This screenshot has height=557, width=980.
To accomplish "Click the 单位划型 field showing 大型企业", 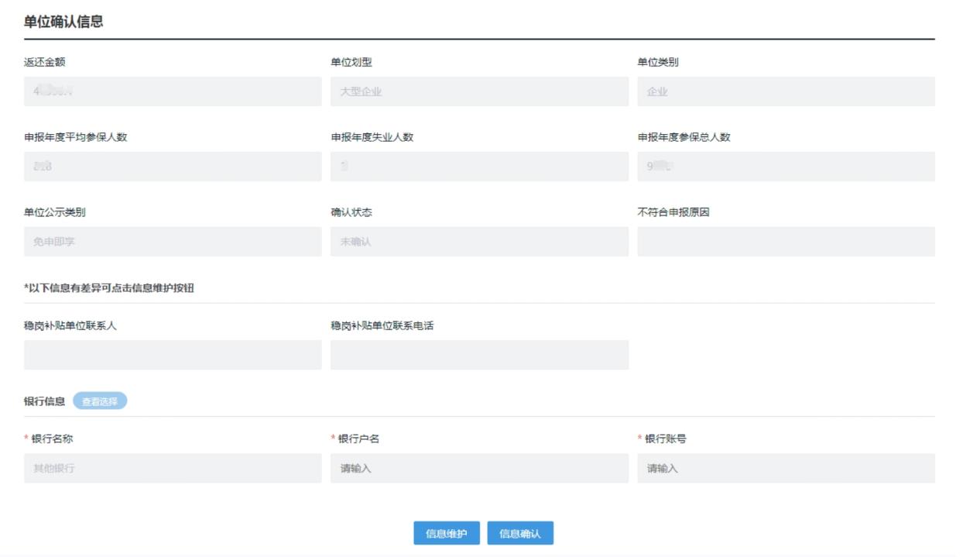I will tap(479, 91).
